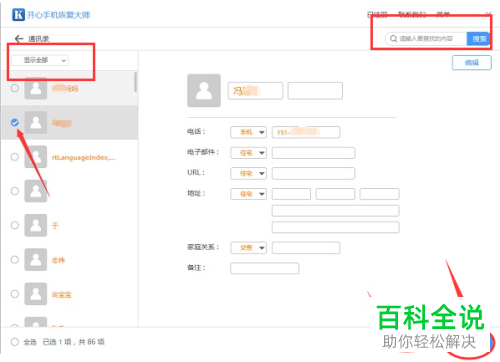Click the avatar of the checked 冯 contact

point(36,122)
